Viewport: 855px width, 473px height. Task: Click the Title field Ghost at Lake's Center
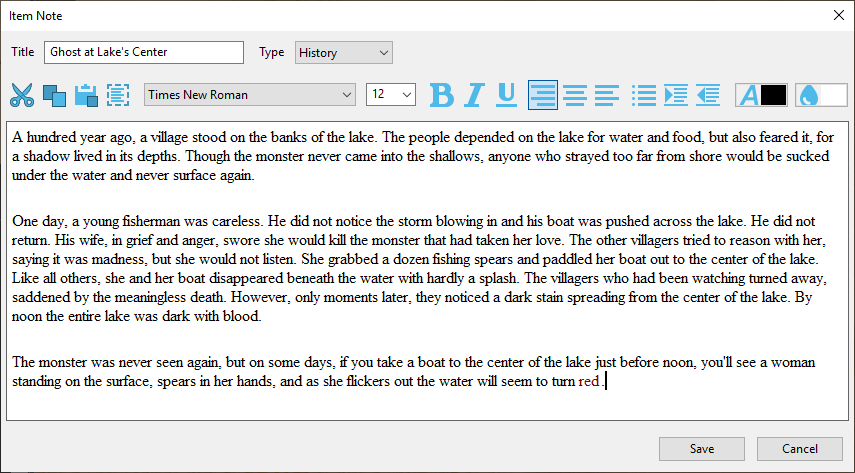[x=144, y=53]
